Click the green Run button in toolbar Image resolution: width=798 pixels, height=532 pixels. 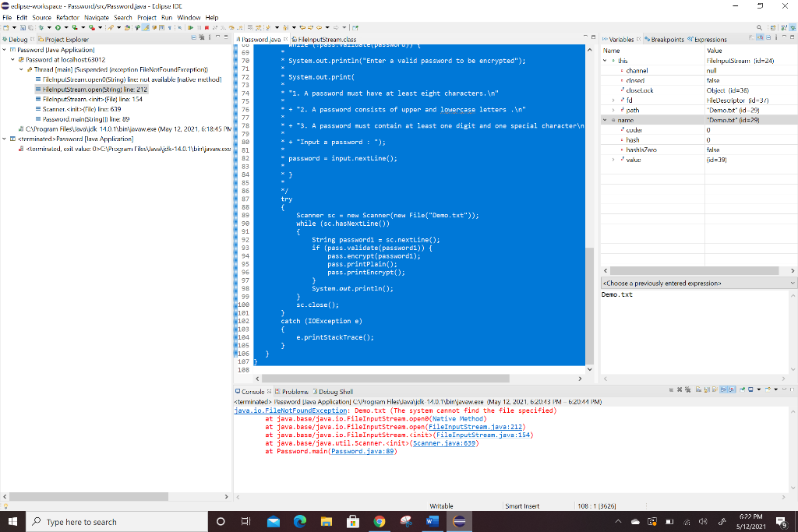click(x=58, y=27)
